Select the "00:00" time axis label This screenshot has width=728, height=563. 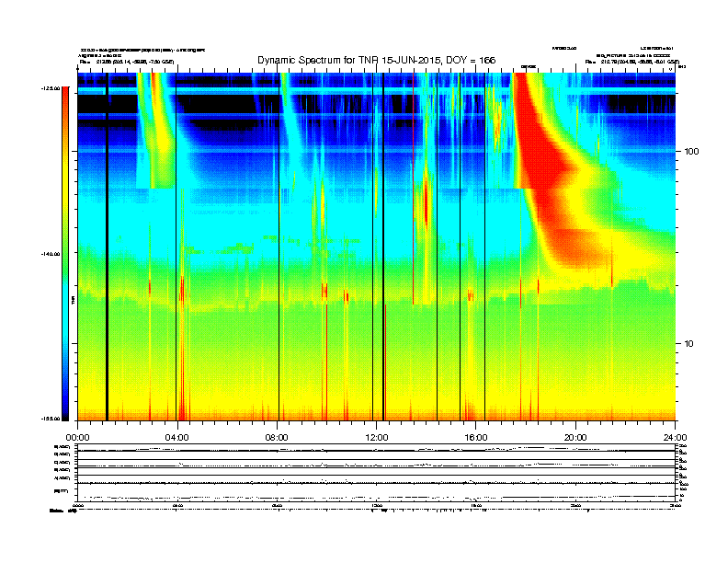[x=77, y=438]
